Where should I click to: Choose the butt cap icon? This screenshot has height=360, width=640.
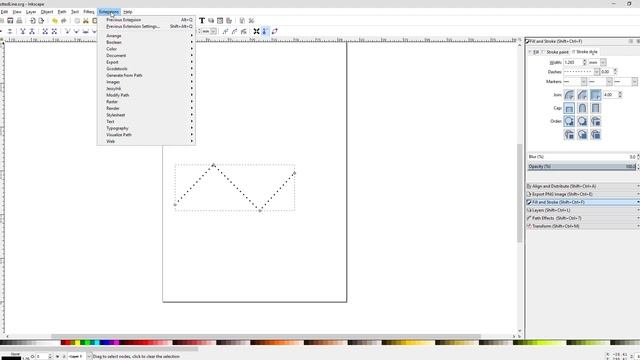tap(569, 108)
